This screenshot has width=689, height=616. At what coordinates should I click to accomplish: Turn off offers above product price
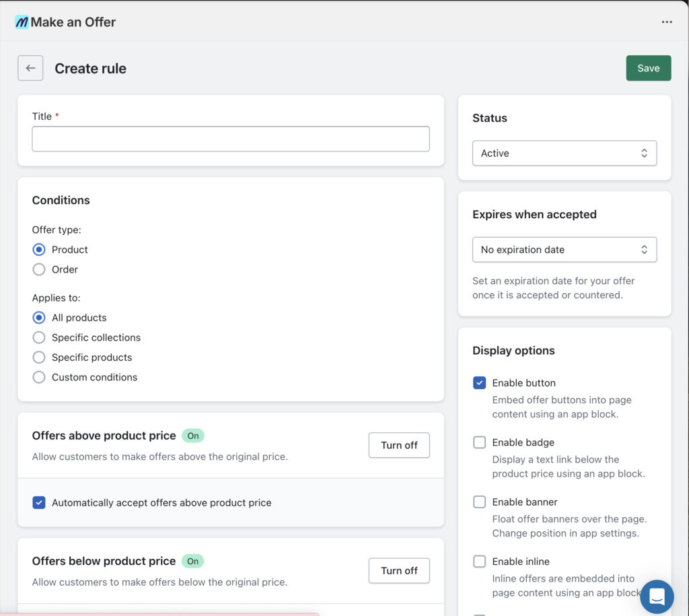(x=398, y=445)
